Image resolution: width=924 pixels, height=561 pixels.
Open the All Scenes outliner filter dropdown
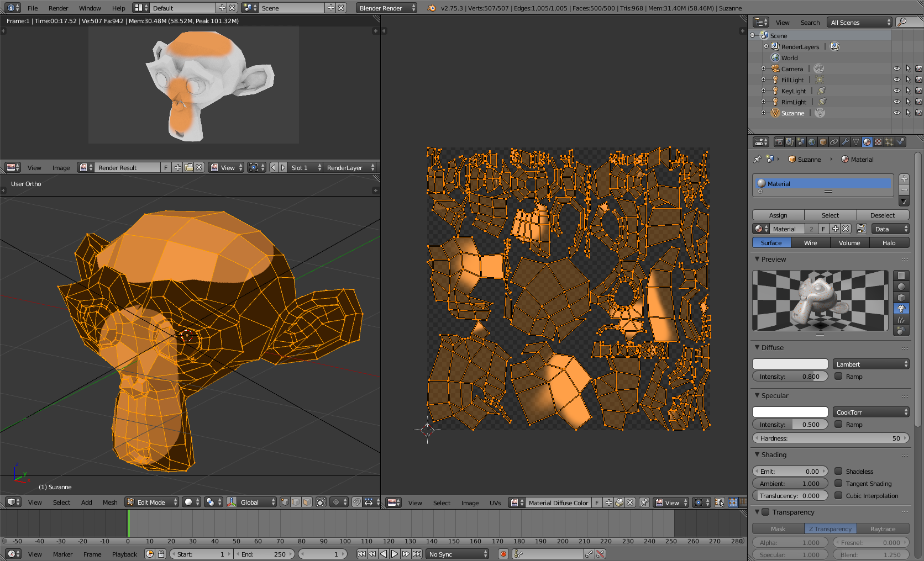pos(860,22)
